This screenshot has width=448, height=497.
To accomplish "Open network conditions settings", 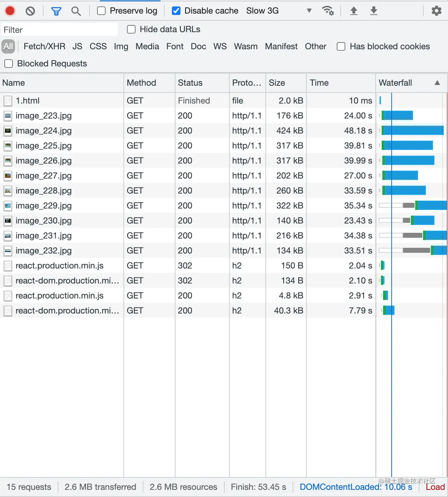I will (328, 11).
